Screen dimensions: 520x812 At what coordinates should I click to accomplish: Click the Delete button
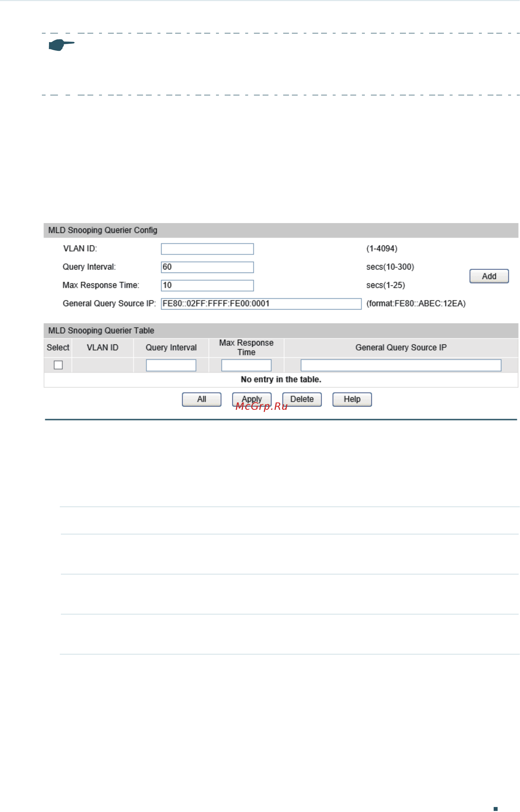coord(302,400)
